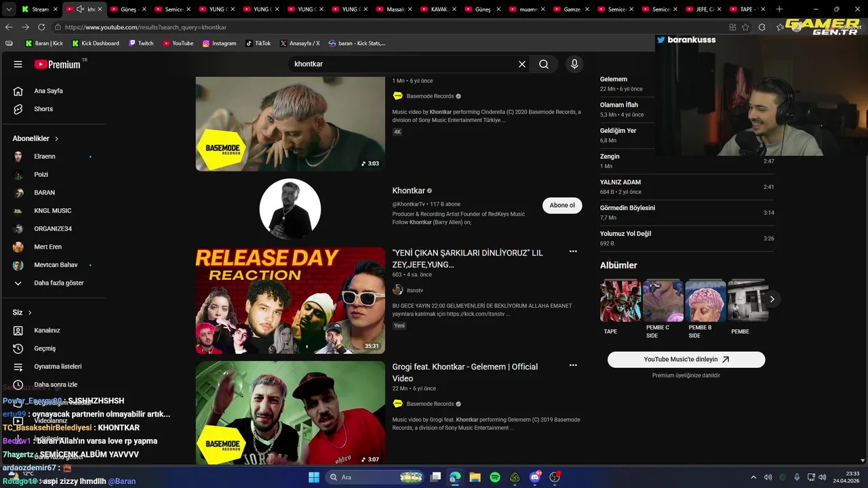Reload the page with refresh icon
Image resolution: width=868 pixels, height=488 pixels.
[41, 27]
